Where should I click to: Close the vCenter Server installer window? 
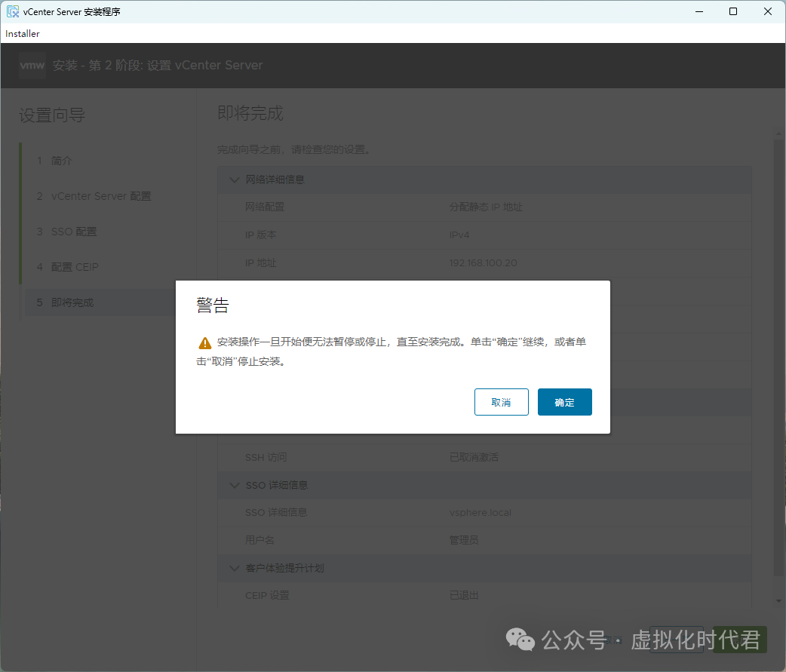coord(767,11)
